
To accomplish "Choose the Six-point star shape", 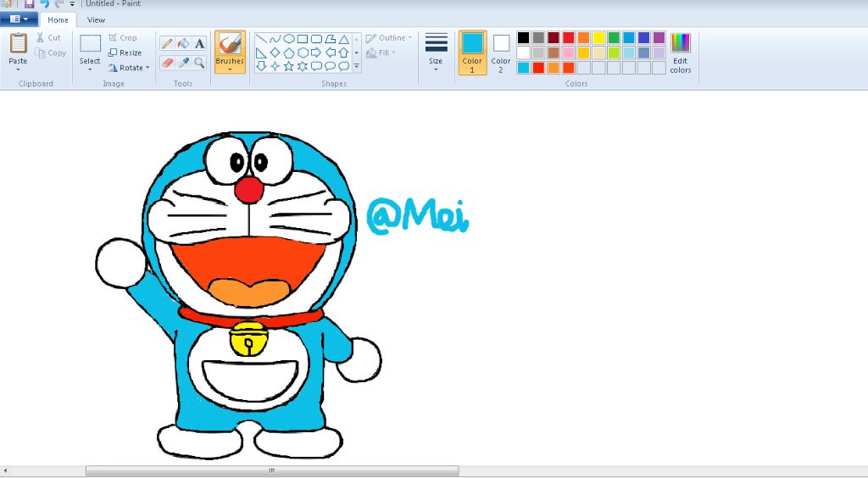I will 303,66.
